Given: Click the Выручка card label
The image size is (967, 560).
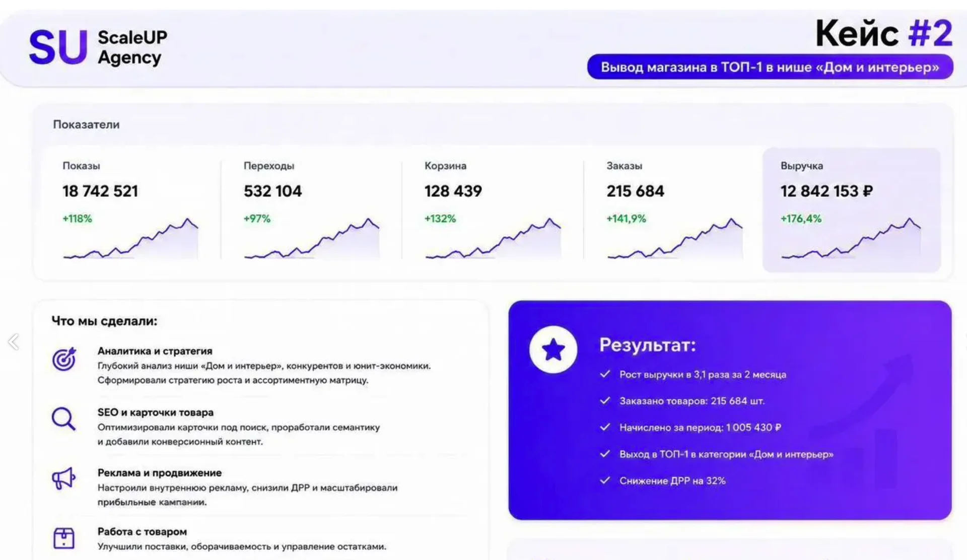Looking at the screenshot, I should [x=802, y=166].
